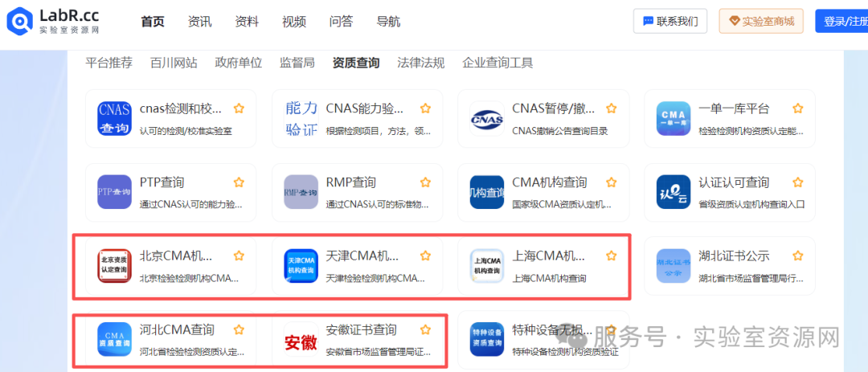868x372 pixels.
Task: Click the 一单一库平台 CMA icon
Action: click(x=673, y=118)
